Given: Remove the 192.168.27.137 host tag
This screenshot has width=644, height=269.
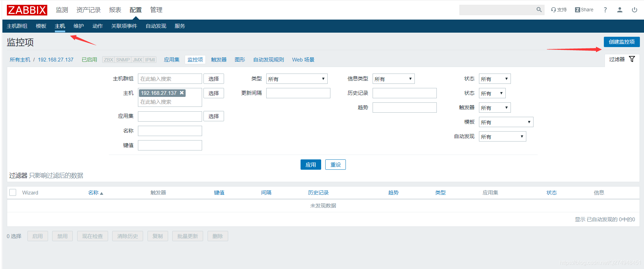Looking at the screenshot, I should [x=182, y=93].
